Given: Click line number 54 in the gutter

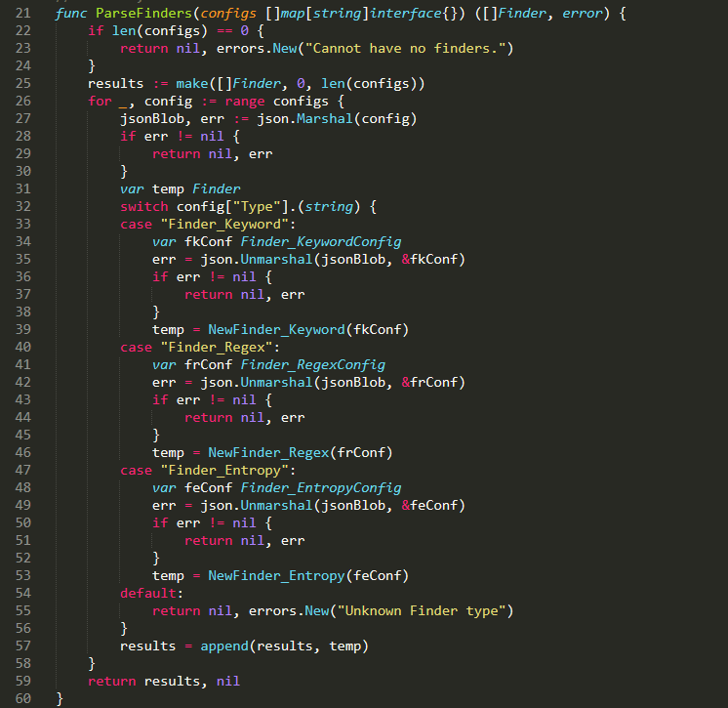Looking at the screenshot, I should (x=22, y=593).
